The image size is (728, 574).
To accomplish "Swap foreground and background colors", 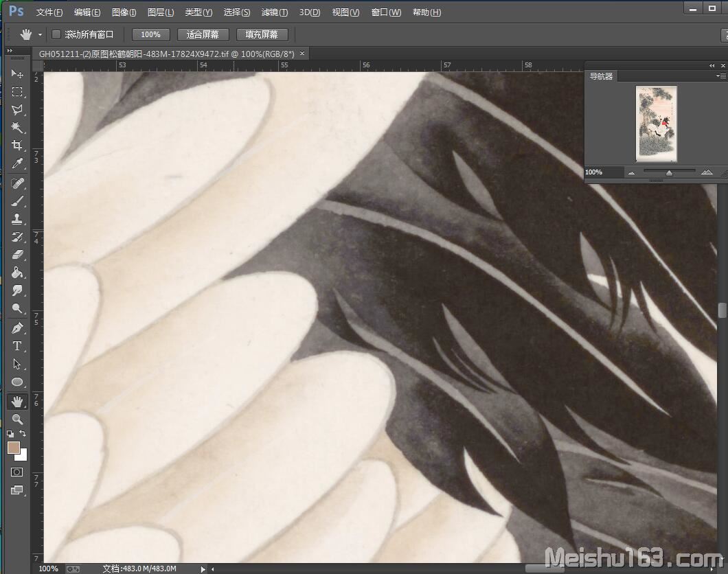I will click(x=23, y=433).
